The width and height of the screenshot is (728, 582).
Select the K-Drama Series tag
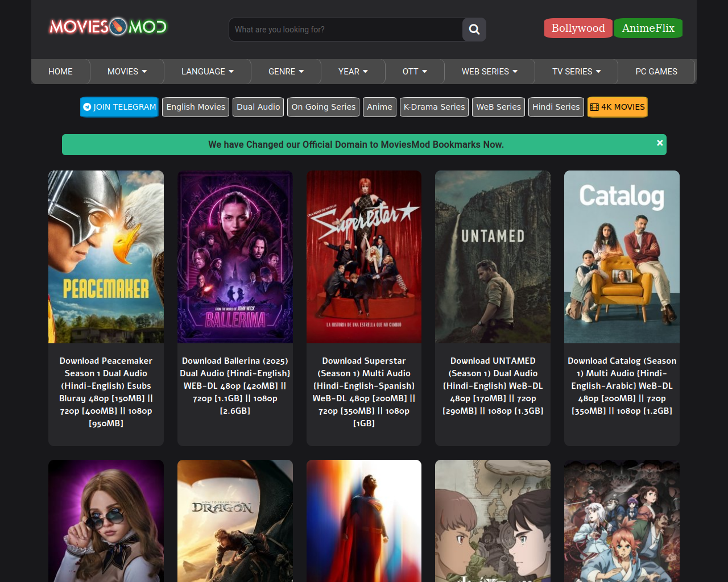(434, 107)
